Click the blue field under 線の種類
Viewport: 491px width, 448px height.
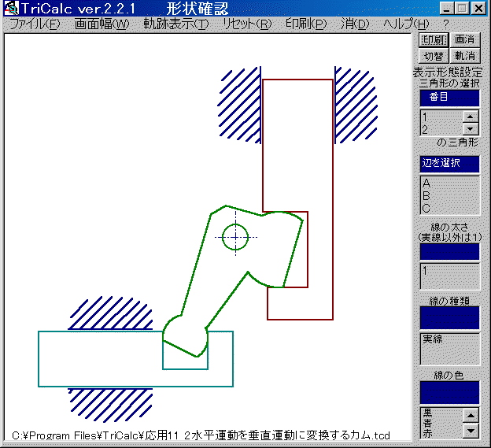[x=449, y=317]
